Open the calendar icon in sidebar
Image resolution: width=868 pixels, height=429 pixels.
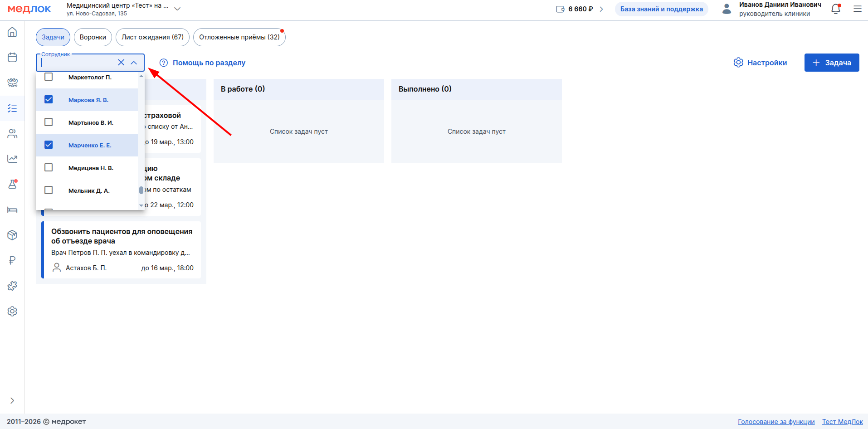pos(12,58)
